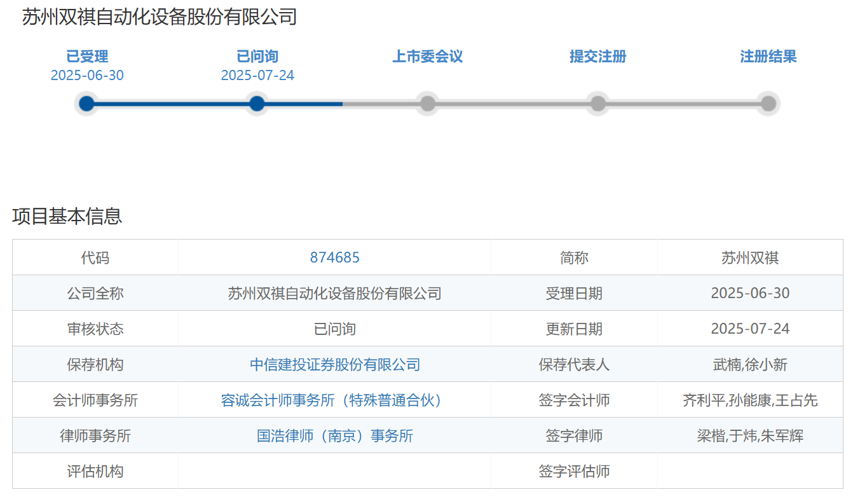Open the 国浩律师（南京）事务所 link
This screenshot has height=504, width=860.
(x=335, y=435)
